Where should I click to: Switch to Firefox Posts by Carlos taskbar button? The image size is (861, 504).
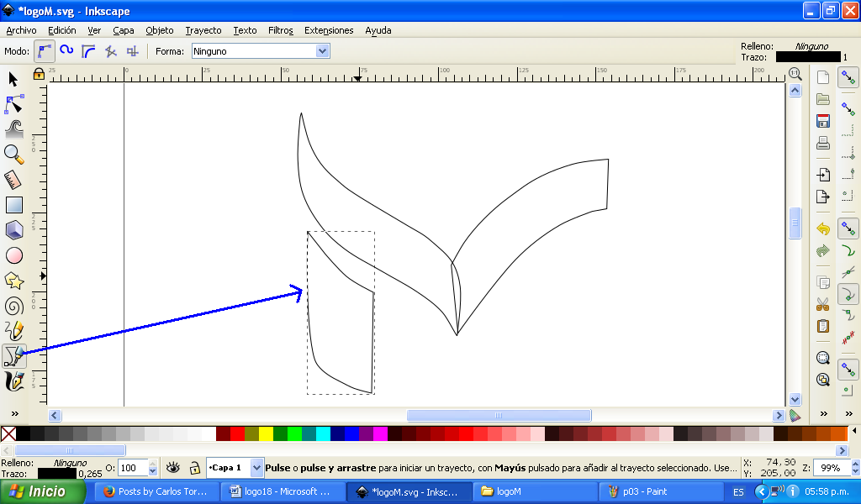(156, 491)
